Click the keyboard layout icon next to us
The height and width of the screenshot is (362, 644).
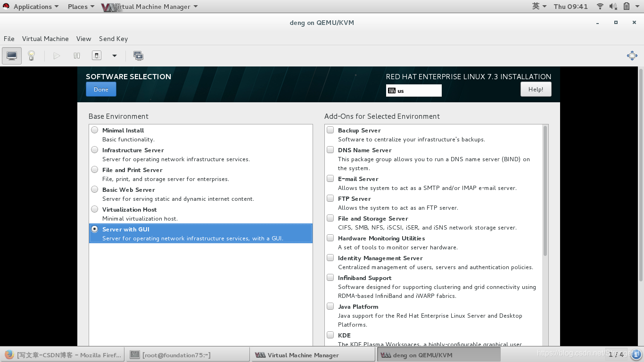pyautogui.click(x=392, y=90)
